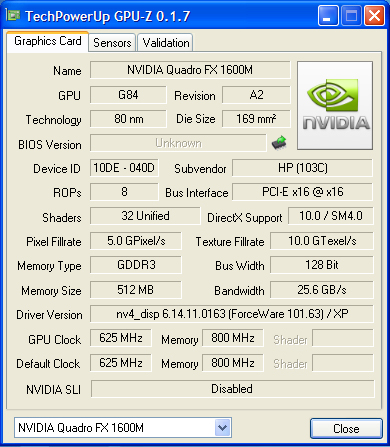Image resolution: width=390 pixels, height=447 pixels.
Task: Click the Unknown BIOS Version field
Action: pyautogui.click(x=178, y=143)
